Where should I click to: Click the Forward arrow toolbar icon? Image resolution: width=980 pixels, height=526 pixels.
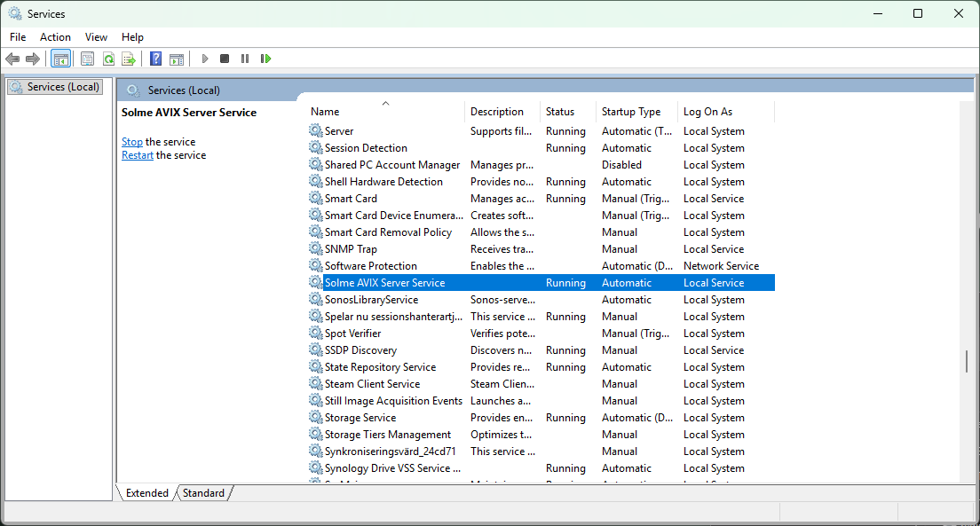tap(33, 59)
